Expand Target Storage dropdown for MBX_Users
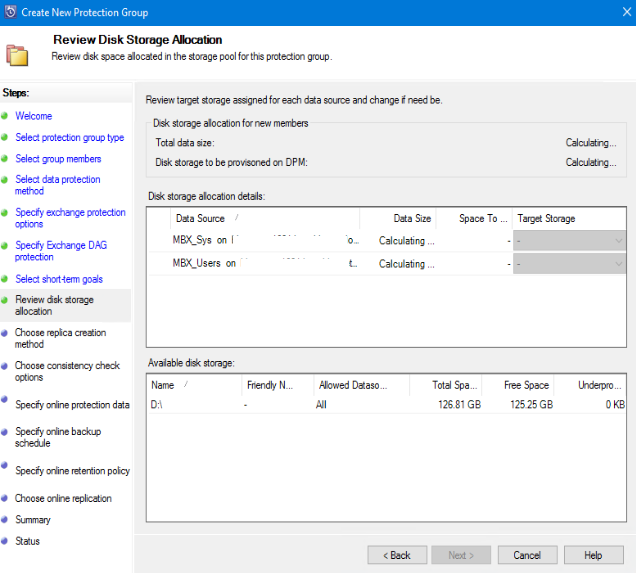Screen dimensions: 636x573 (x=618, y=264)
